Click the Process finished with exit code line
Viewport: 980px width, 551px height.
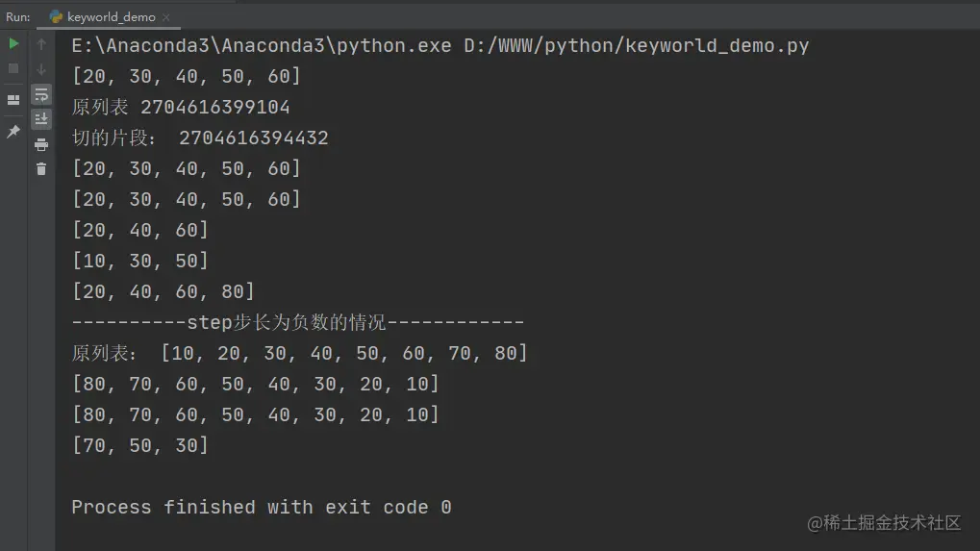[x=262, y=507]
